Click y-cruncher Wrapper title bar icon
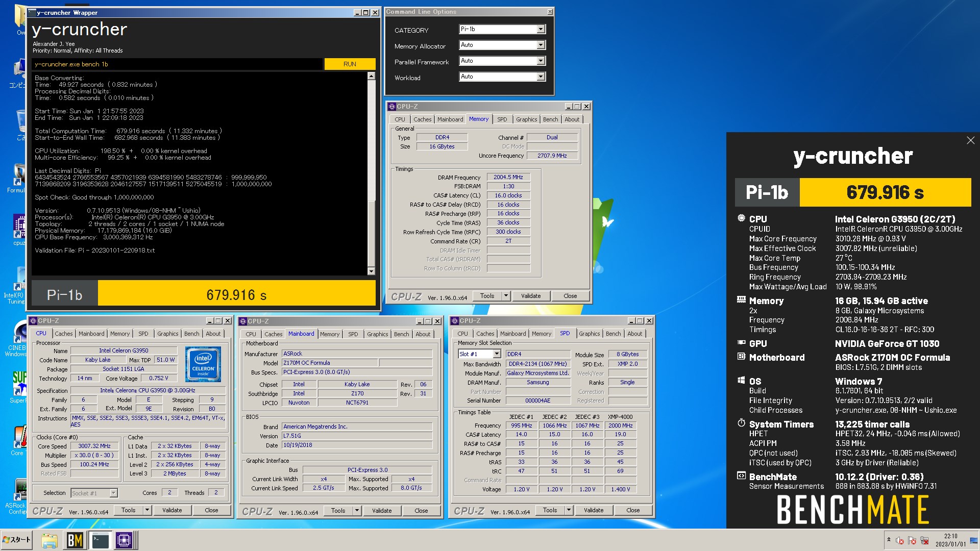The height and width of the screenshot is (551, 980). (32, 12)
